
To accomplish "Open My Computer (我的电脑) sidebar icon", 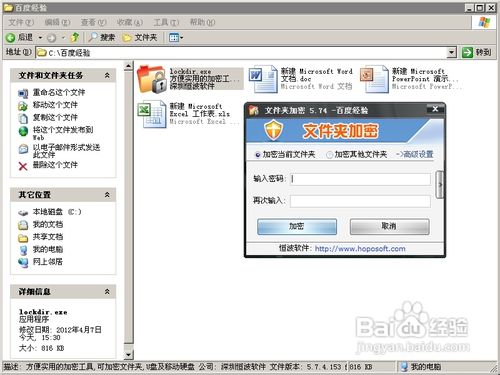I will tap(23, 250).
